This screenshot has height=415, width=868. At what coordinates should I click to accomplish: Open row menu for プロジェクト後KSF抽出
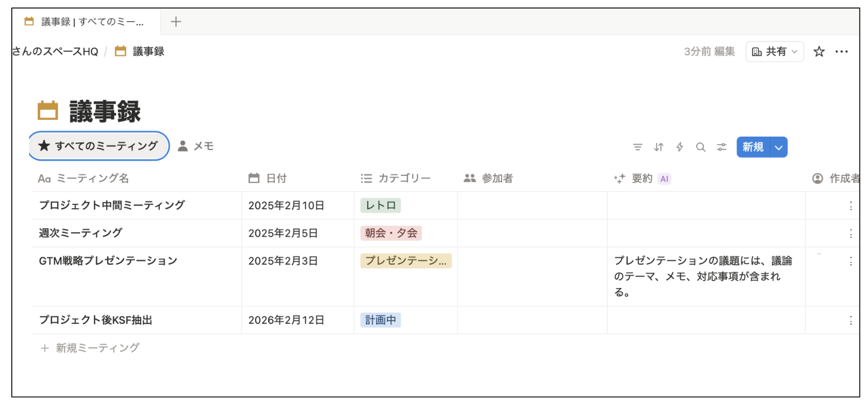851,320
